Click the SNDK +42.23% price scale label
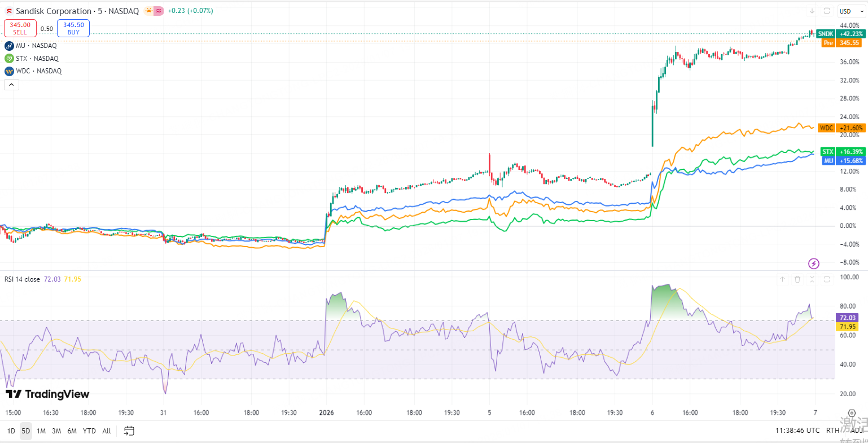The height and width of the screenshot is (443, 868). click(x=841, y=34)
